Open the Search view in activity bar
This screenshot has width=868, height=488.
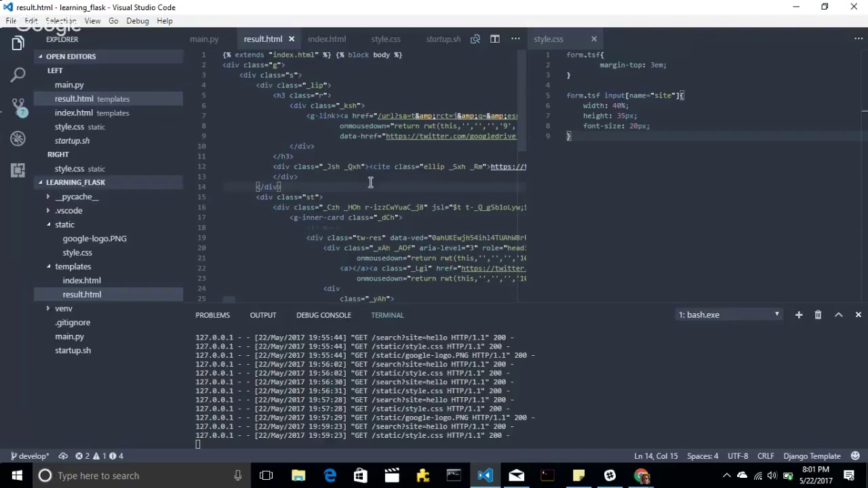point(18,75)
